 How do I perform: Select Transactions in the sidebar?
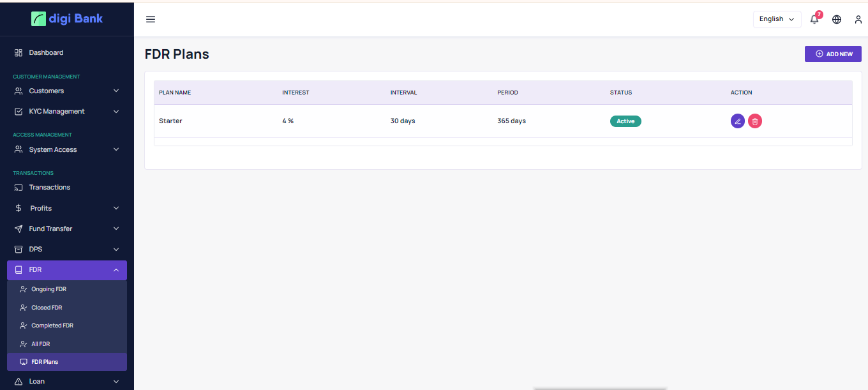(49, 187)
